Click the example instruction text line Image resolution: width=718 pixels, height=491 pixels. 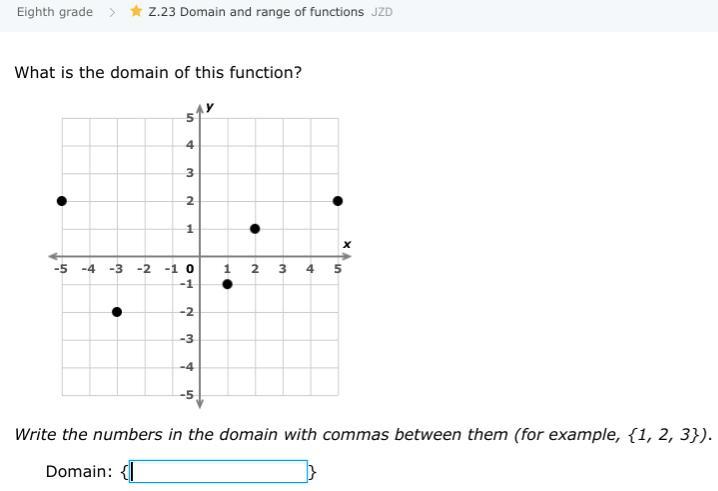pyautogui.click(x=363, y=435)
